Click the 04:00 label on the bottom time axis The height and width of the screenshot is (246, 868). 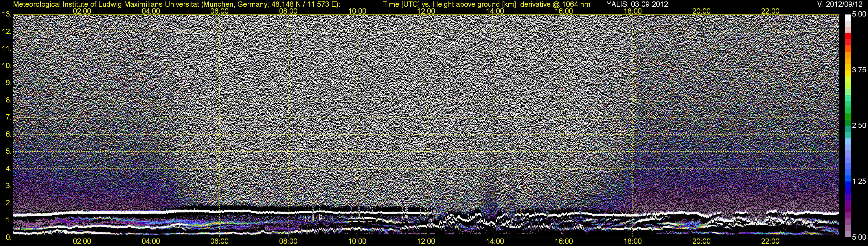151,242
